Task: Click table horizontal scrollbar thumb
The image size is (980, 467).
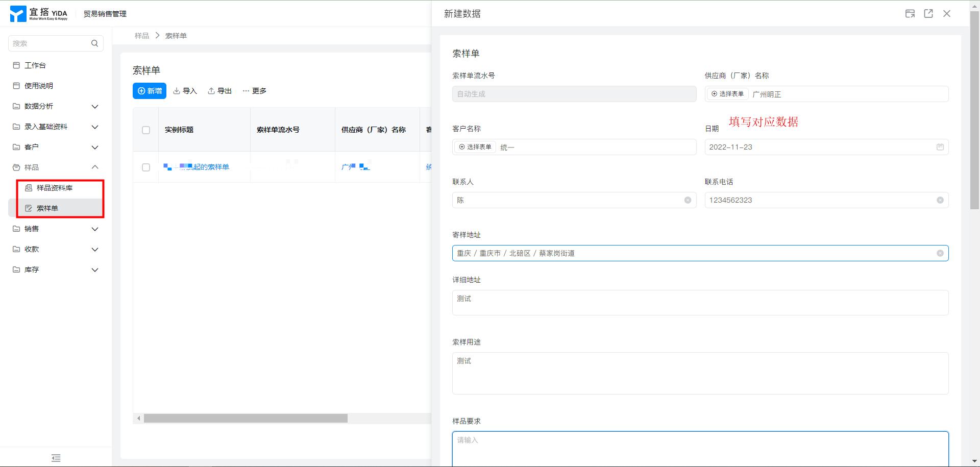Action: (246, 419)
